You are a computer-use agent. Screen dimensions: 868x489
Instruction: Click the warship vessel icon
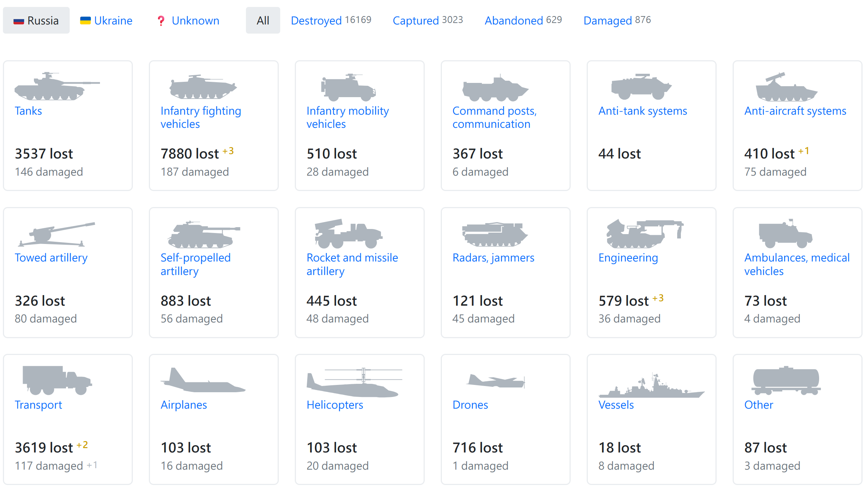point(651,385)
